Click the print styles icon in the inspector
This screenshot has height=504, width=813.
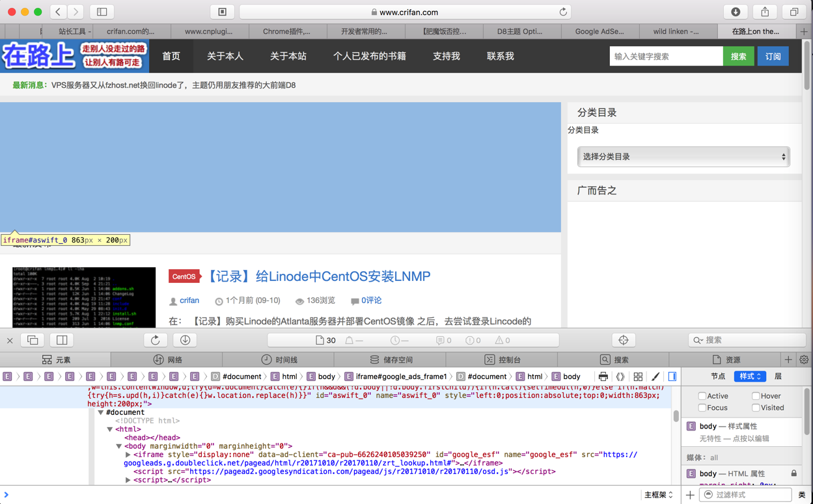(603, 377)
